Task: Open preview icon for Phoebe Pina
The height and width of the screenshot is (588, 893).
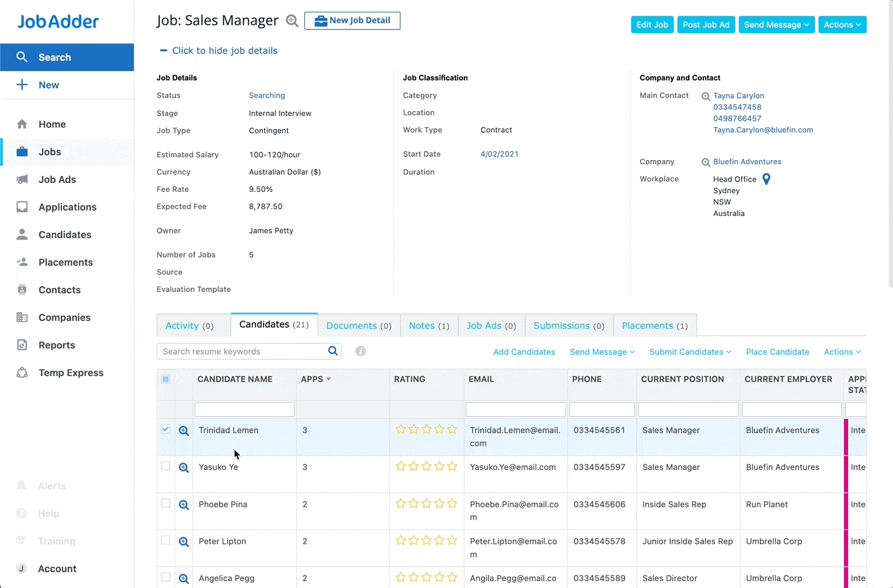Action: (x=184, y=504)
